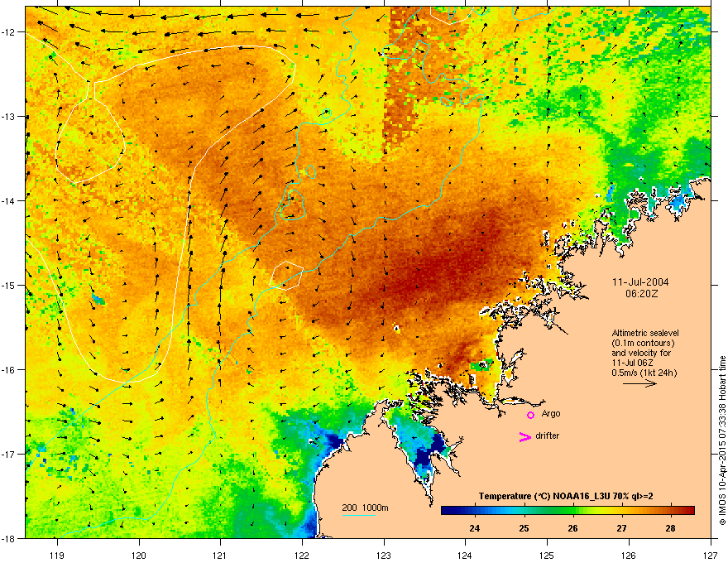
Task: Click the longitude axis label 122
Action: (x=302, y=555)
